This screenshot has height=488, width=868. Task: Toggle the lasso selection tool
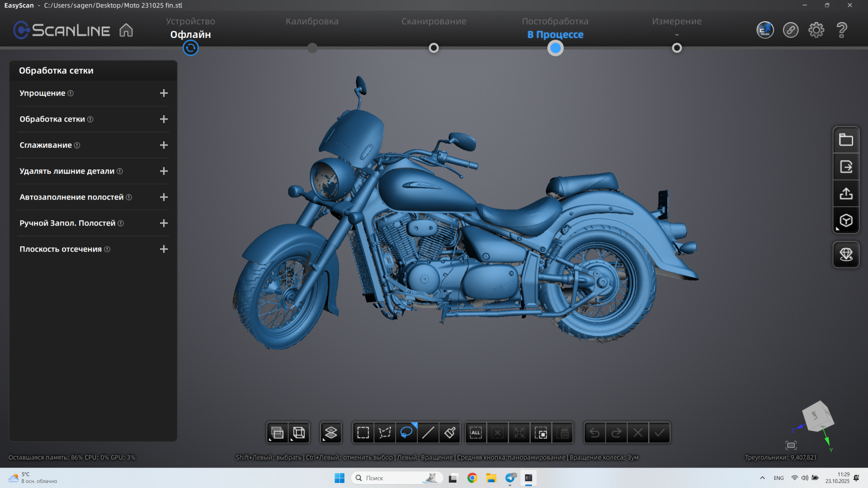click(x=406, y=433)
